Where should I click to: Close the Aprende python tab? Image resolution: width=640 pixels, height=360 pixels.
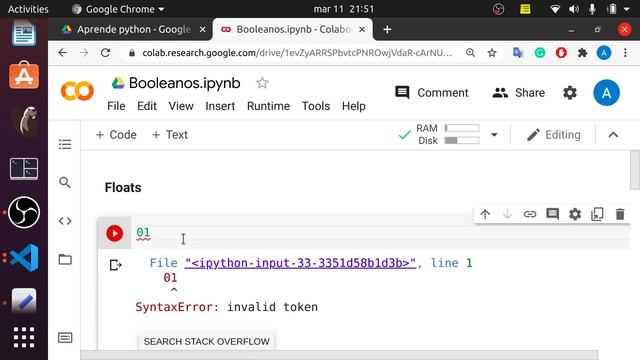coord(202,29)
